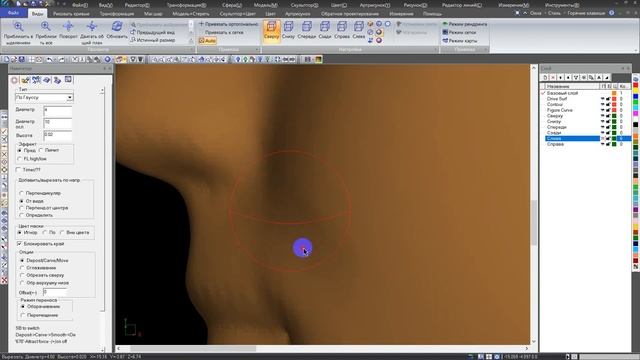Switch to the Спереди front view
This screenshot has width=640, height=360.
point(307,31)
